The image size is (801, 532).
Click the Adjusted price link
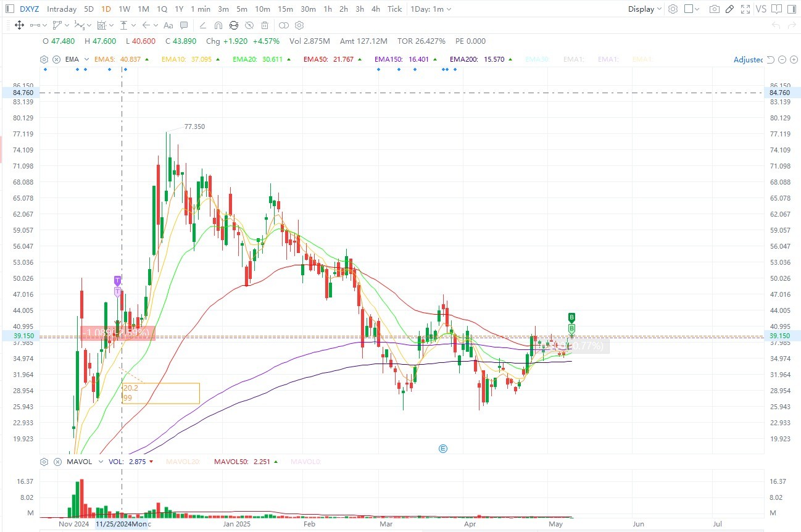tap(748, 59)
